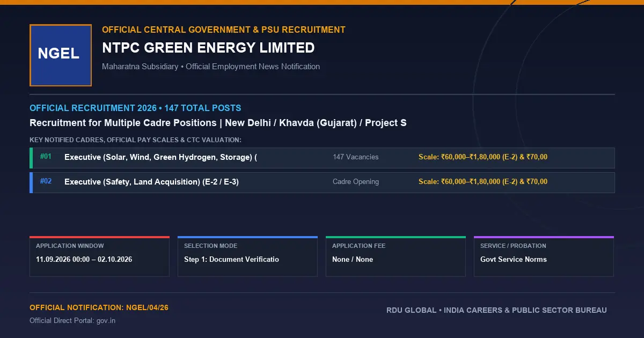
Task: Click the 'None / None' fee value
Action: (353, 259)
